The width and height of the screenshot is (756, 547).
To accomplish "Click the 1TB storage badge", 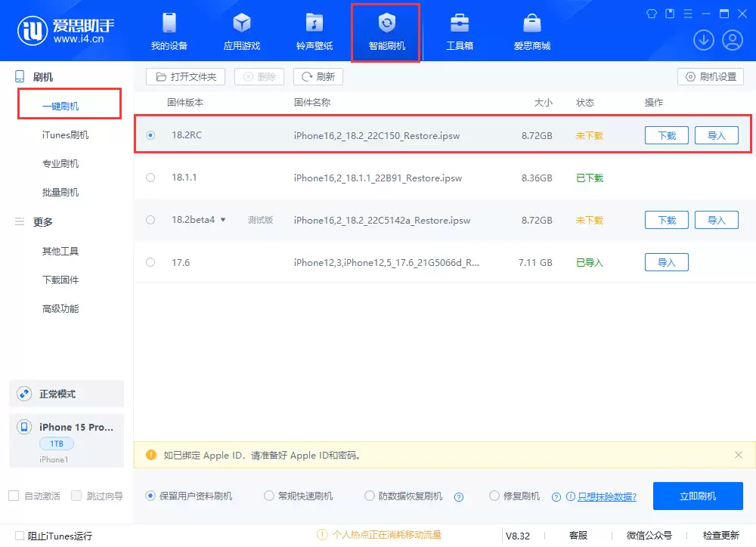I will pyautogui.click(x=57, y=443).
